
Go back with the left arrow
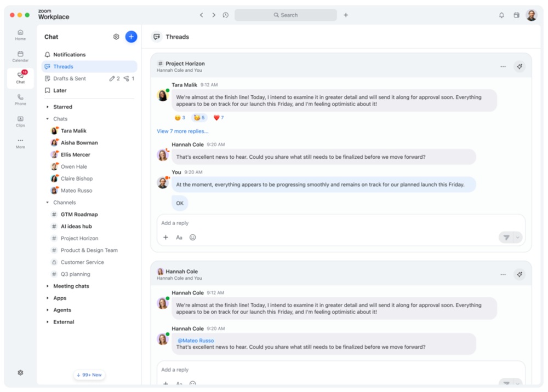(201, 15)
